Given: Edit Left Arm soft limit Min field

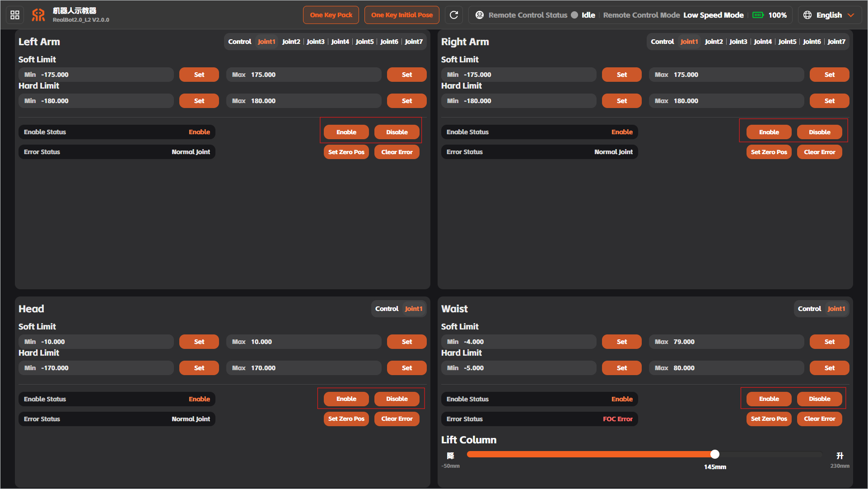Looking at the screenshot, I should pos(96,75).
